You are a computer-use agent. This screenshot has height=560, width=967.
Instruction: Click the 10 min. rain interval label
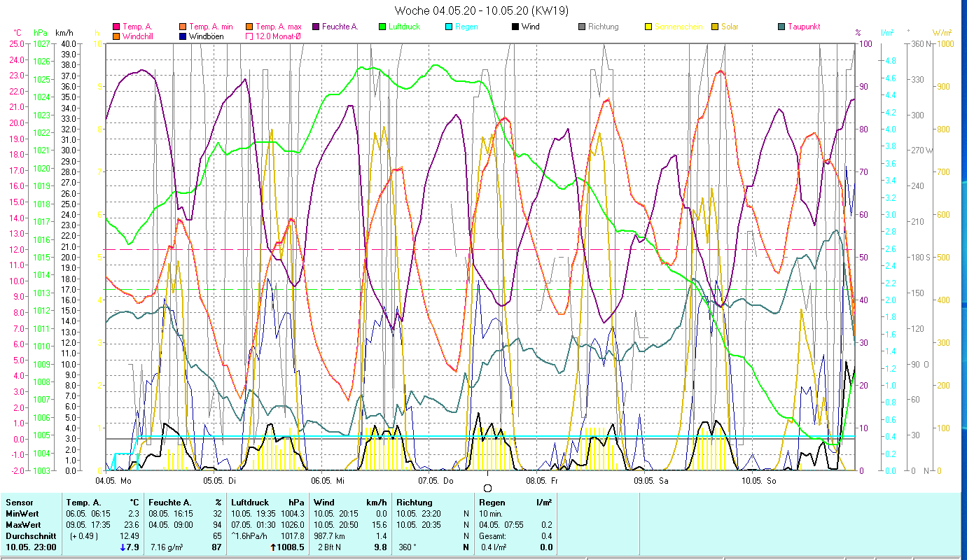point(492,514)
